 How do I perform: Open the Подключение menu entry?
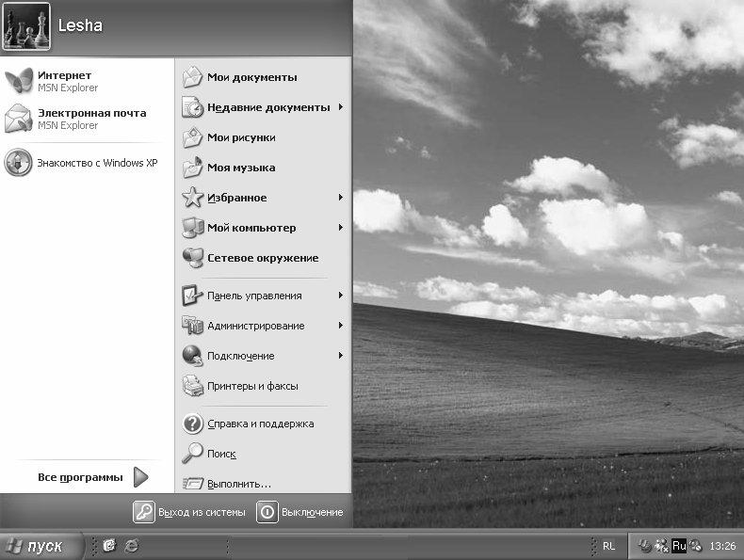(x=240, y=356)
